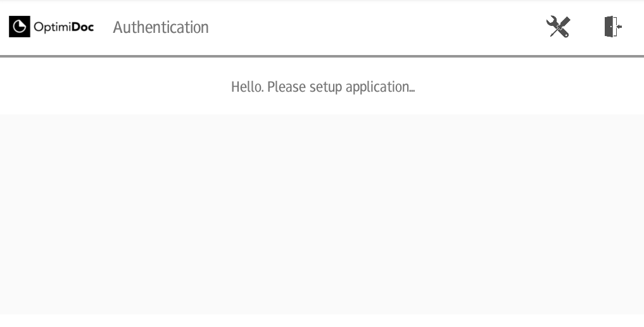This screenshot has height=327, width=644.
Task: Click the arrow on the exit door icon
Action: [x=619, y=27]
